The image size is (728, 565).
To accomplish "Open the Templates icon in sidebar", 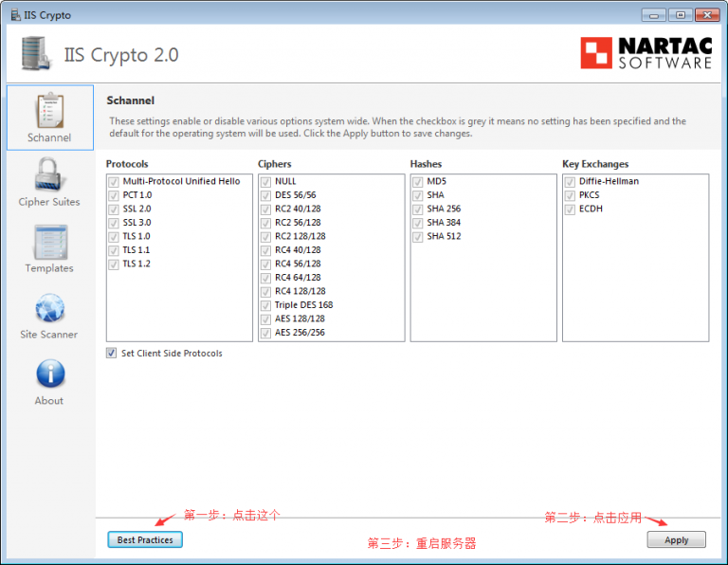I will 49,243.
